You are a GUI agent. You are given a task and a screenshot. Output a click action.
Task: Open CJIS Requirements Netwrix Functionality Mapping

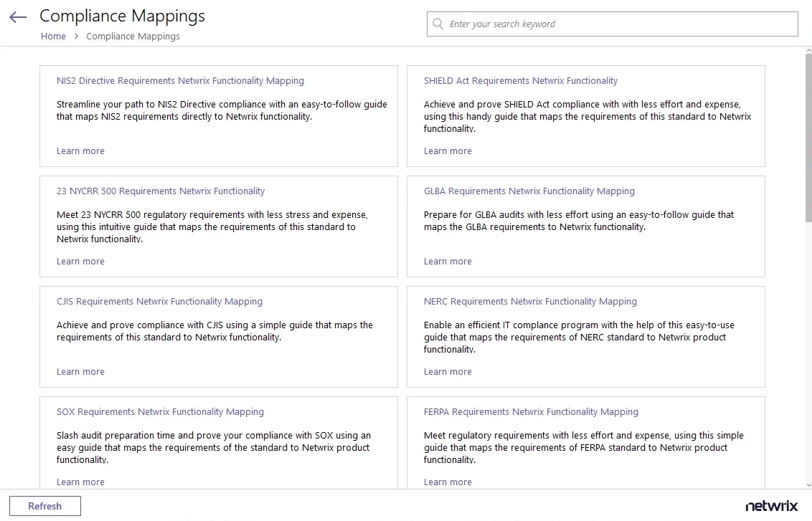(x=159, y=301)
